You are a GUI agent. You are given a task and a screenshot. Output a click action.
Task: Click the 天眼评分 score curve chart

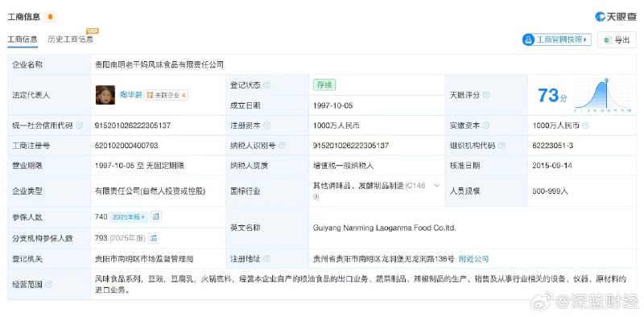coord(602,95)
